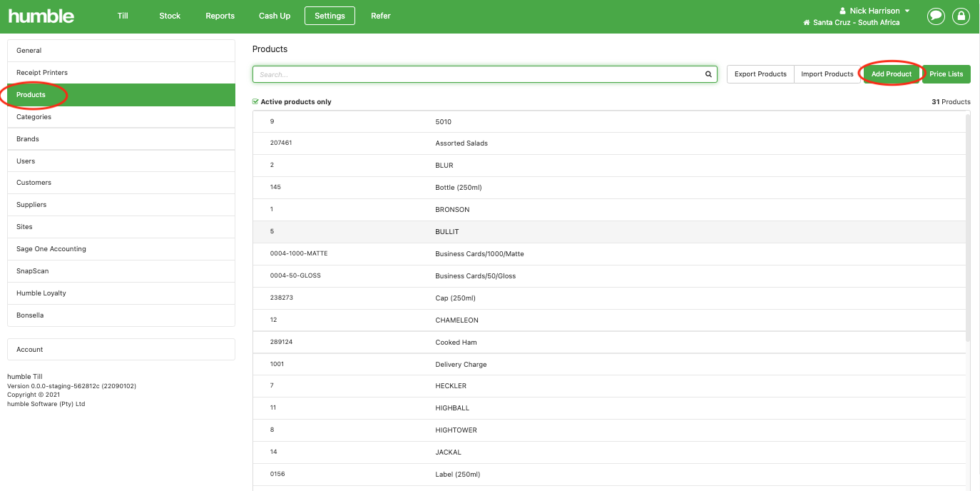Open SnapScan settings
This screenshot has width=980, height=491.
[121, 271]
